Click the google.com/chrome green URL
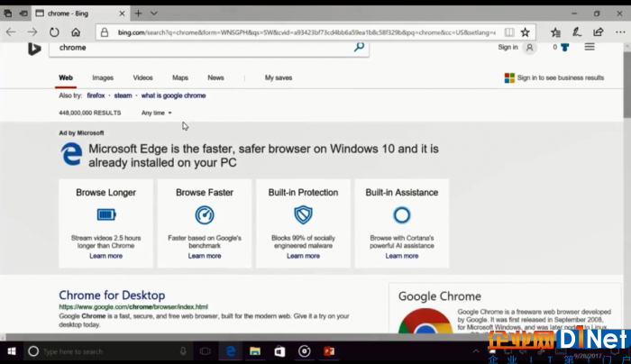The image size is (631, 364). pos(133,307)
